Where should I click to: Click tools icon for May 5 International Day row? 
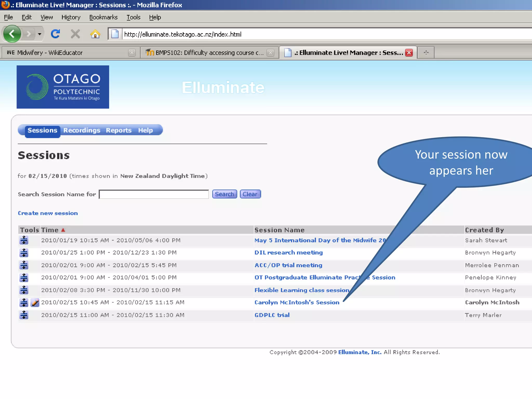coord(24,240)
